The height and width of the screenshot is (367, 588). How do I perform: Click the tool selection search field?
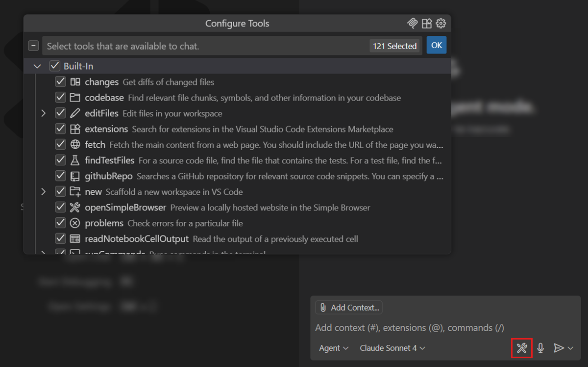coord(196,46)
